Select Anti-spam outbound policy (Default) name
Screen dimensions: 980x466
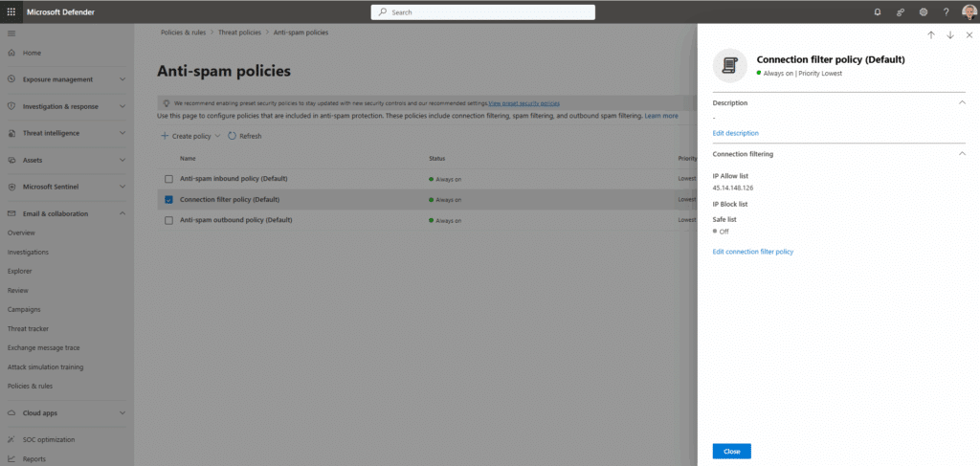[x=236, y=220]
